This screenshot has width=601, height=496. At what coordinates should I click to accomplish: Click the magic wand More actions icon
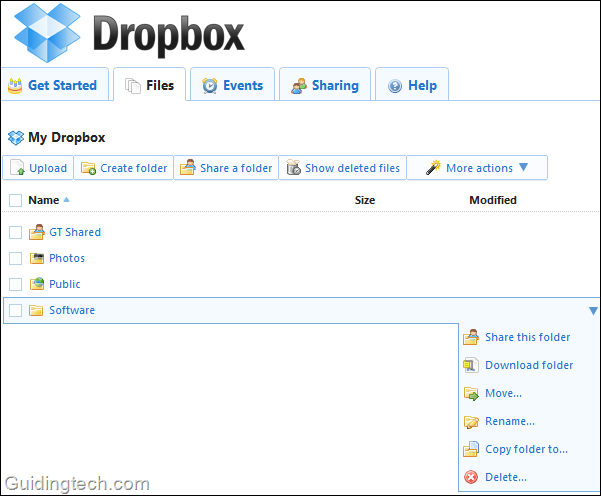click(x=434, y=168)
